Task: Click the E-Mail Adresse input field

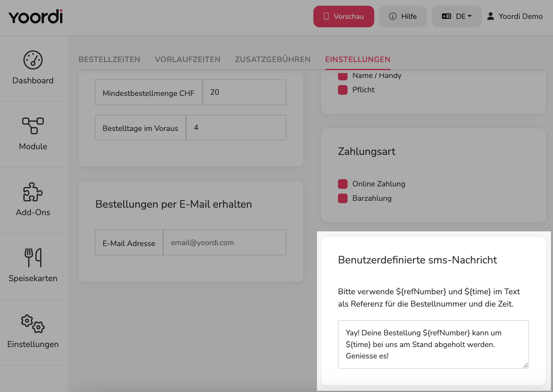Action: [x=225, y=242]
